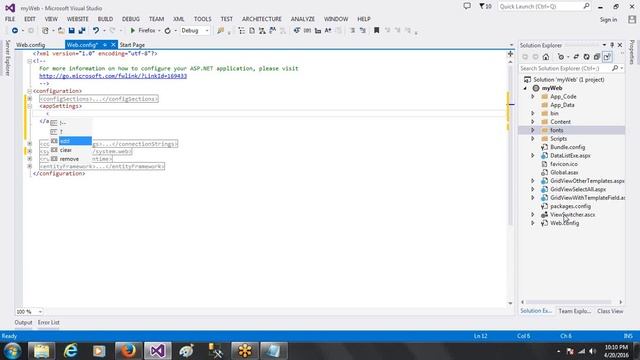Click the Refresh icon in Solution Explorer
The height and width of the screenshot is (360, 640).
tap(586, 57)
